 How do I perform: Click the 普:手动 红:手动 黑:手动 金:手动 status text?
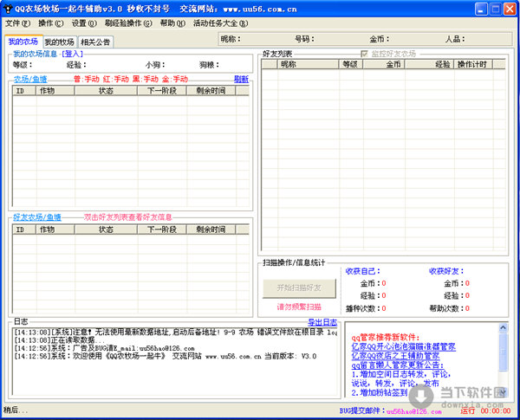131,79
